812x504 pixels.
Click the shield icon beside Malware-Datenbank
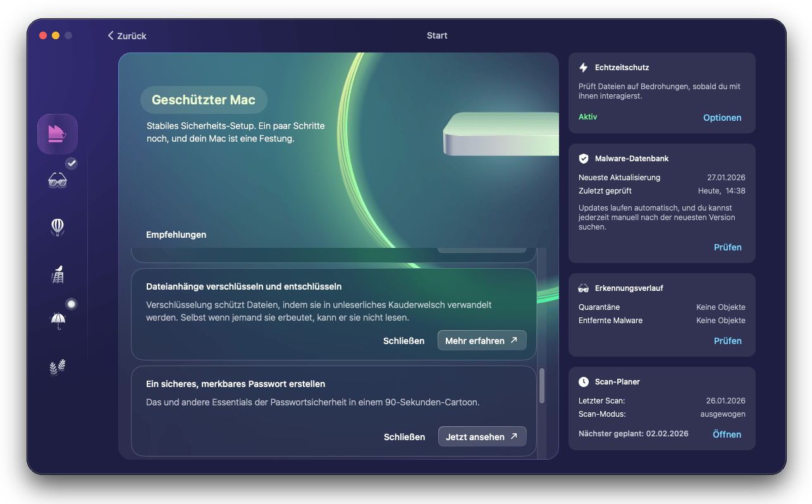(583, 159)
